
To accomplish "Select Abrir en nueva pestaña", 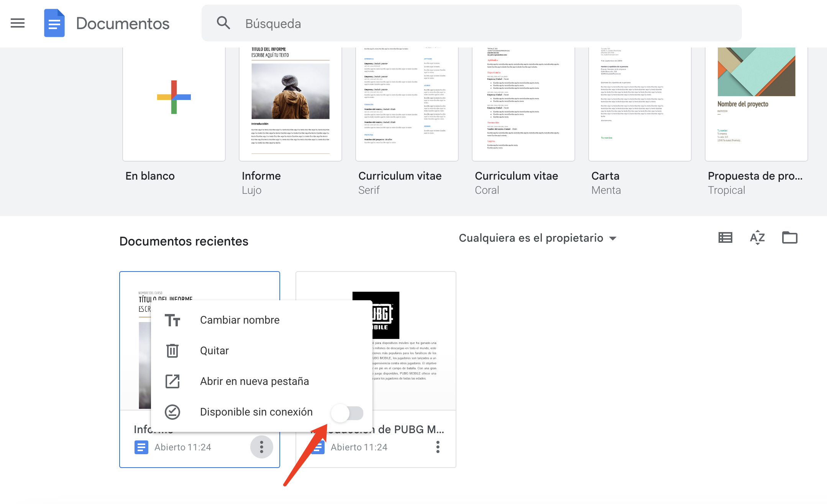I will coord(254,381).
